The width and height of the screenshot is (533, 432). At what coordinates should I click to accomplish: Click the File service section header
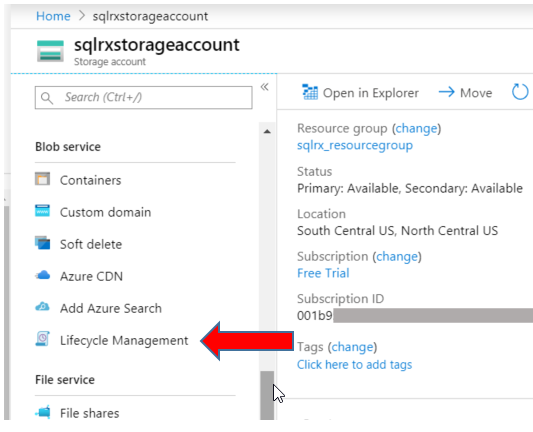[65, 379]
